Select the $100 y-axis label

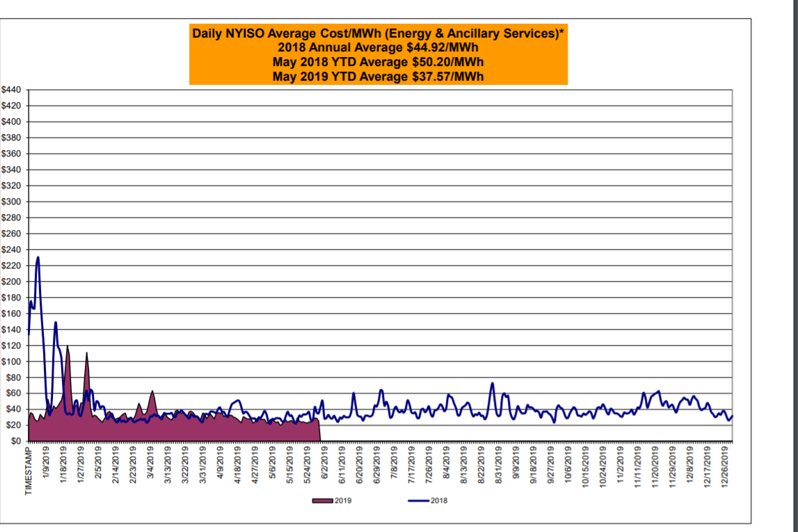12,362
